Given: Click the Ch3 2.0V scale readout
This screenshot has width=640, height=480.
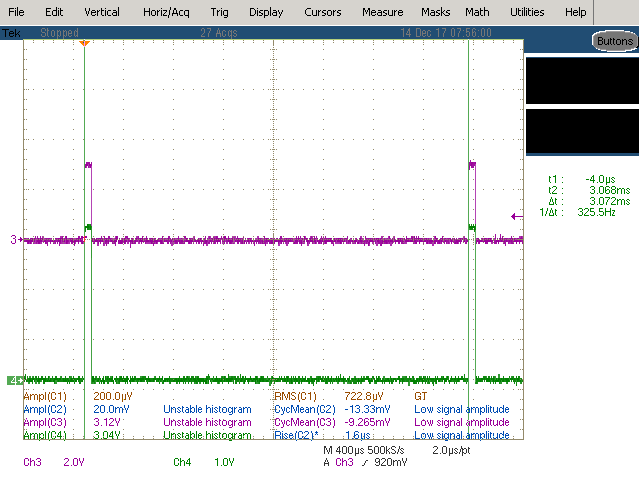Looking at the screenshot, I should tap(54, 462).
